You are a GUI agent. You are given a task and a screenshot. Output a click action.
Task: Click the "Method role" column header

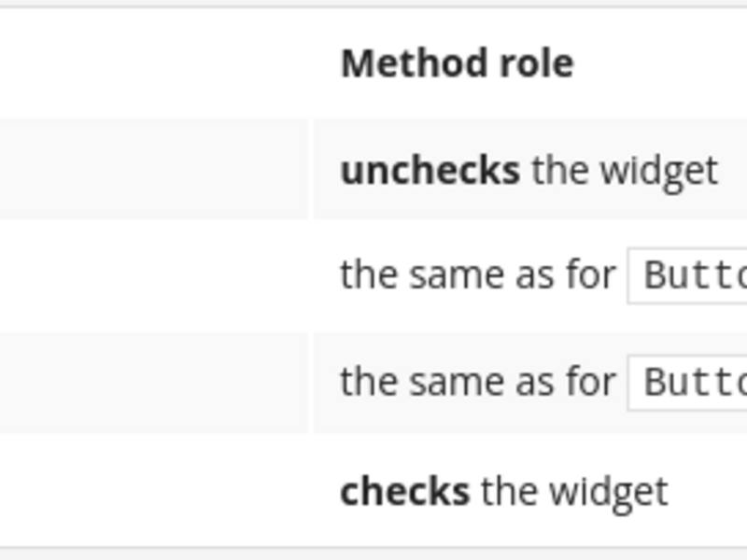click(457, 63)
